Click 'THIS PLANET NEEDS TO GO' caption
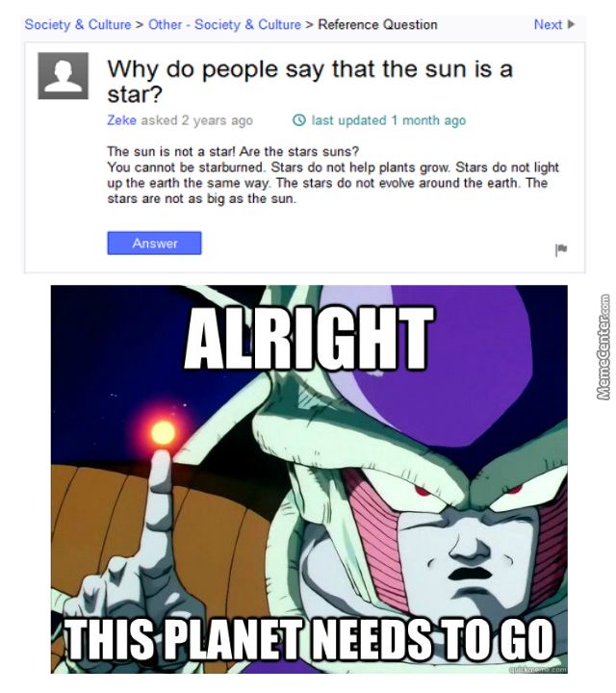The height and width of the screenshot is (693, 616). coord(310,638)
